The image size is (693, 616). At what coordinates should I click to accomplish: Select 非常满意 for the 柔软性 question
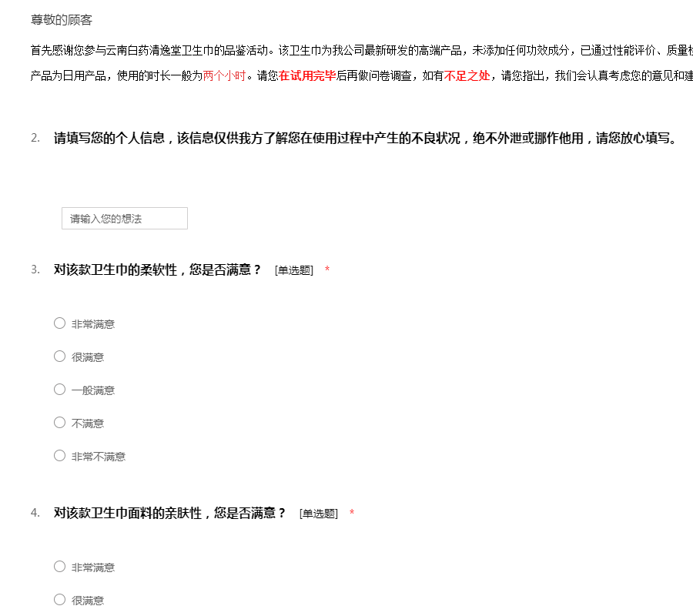[x=59, y=323]
